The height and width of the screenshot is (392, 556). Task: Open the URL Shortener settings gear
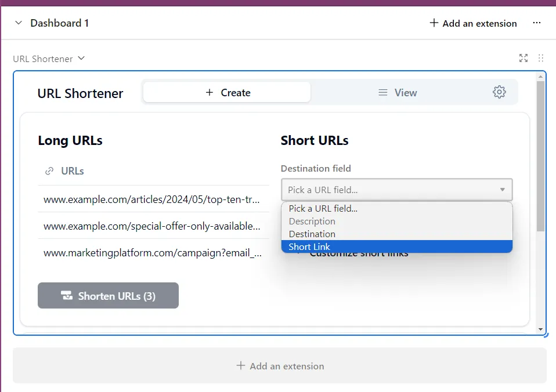click(499, 92)
